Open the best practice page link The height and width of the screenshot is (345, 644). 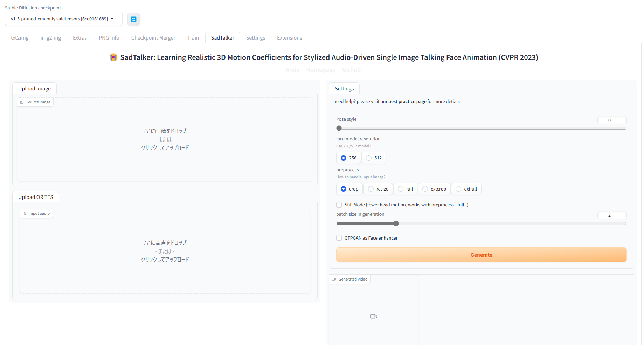407,102
